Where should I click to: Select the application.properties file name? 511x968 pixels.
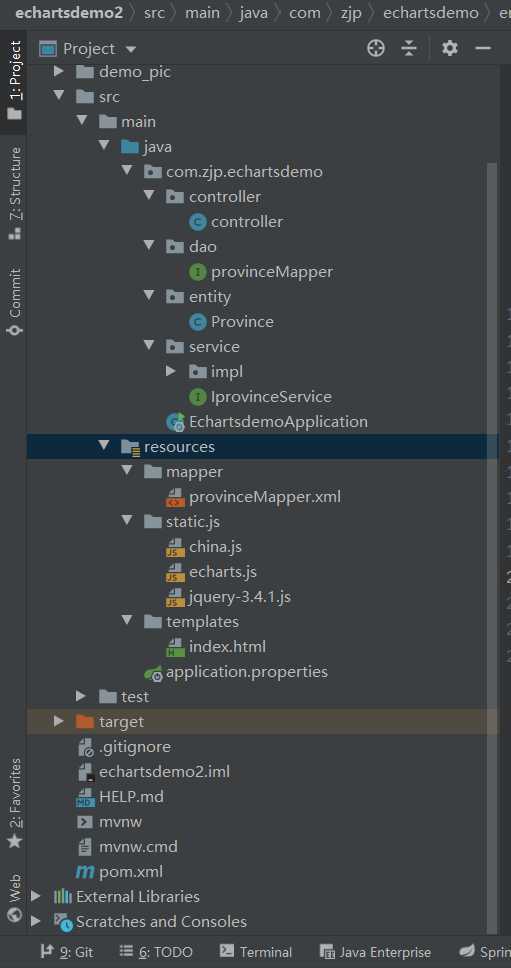247,671
